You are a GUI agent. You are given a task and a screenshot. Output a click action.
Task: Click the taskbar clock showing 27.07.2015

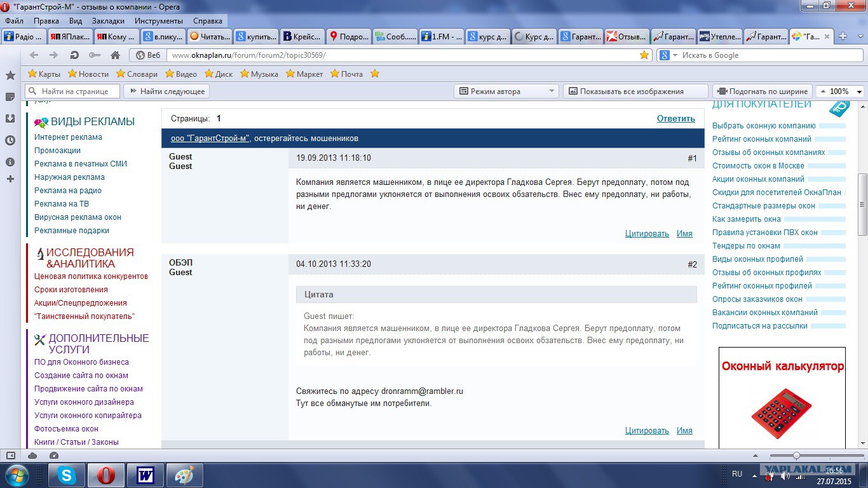[834, 475]
